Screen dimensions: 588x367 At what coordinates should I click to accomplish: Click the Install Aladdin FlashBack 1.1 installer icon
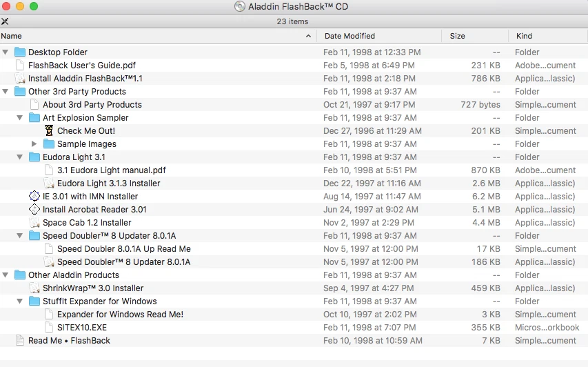(20, 79)
